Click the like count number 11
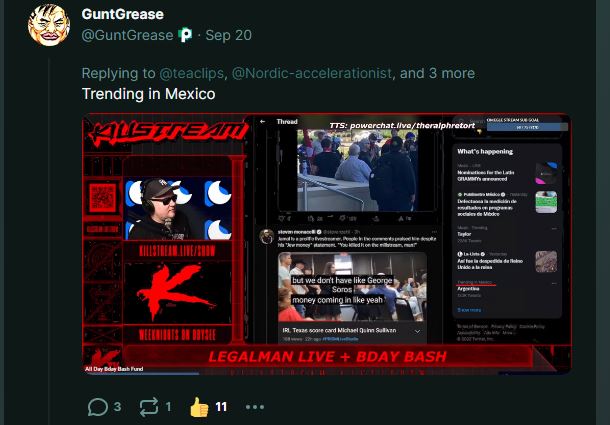Viewport: 610px width, 425px height. pyautogui.click(x=221, y=407)
